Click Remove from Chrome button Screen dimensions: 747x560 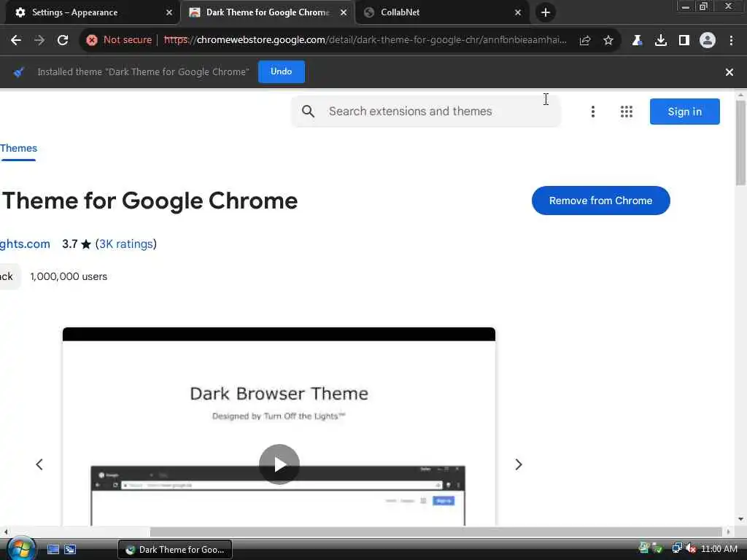coord(601,201)
